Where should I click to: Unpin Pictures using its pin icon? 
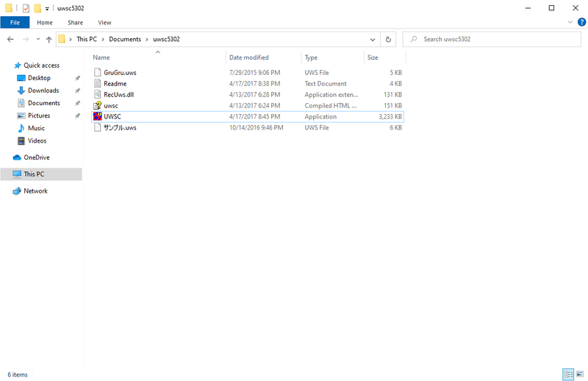tap(77, 115)
